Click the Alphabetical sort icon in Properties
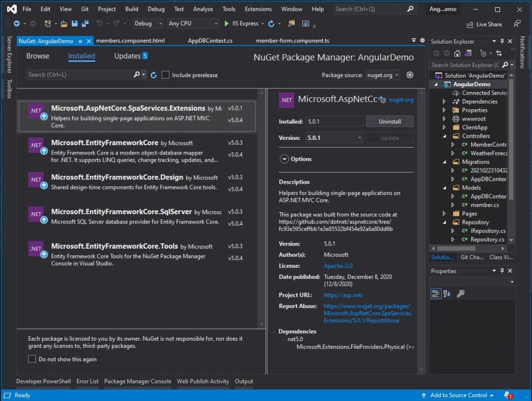Screen dimensions: 532x401 click(x=447, y=293)
